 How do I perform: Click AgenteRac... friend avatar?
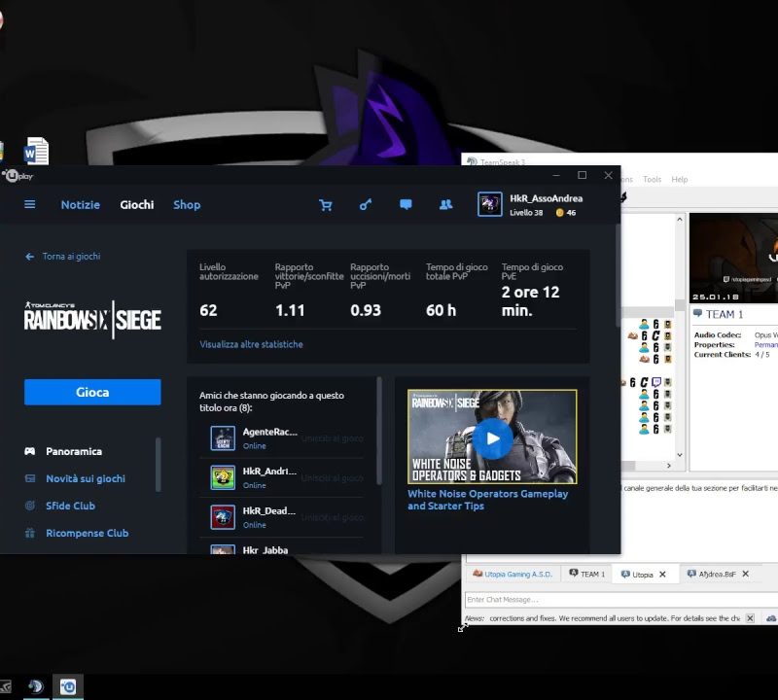click(x=223, y=438)
